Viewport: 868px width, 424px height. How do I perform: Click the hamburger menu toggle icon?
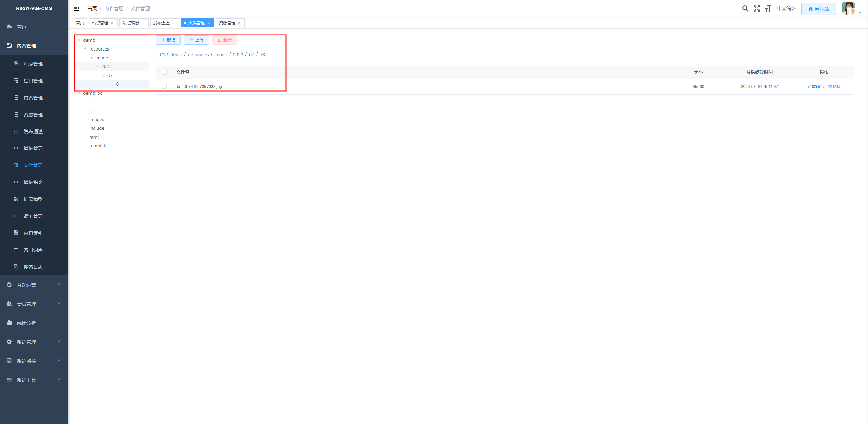[76, 8]
